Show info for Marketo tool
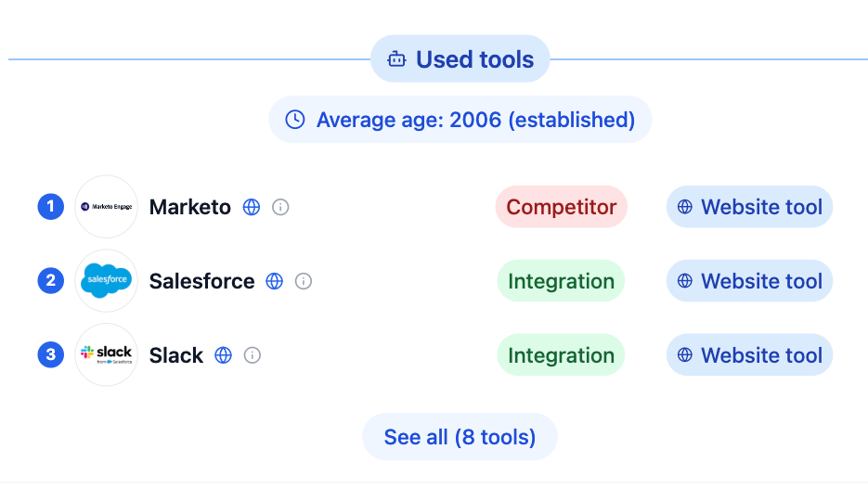Image resolution: width=868 pixels, height=488 pixels. (x=280, y=207)
